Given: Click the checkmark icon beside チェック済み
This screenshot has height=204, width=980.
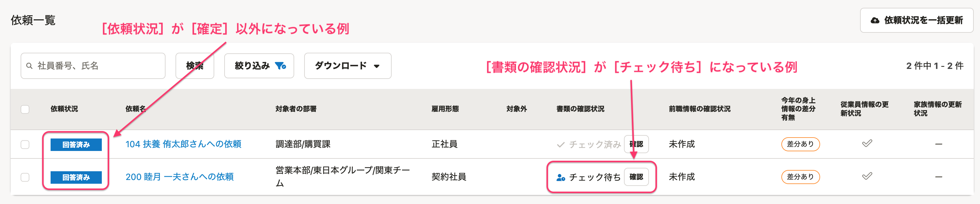Looking at the screenshot, I should [560, 144].
